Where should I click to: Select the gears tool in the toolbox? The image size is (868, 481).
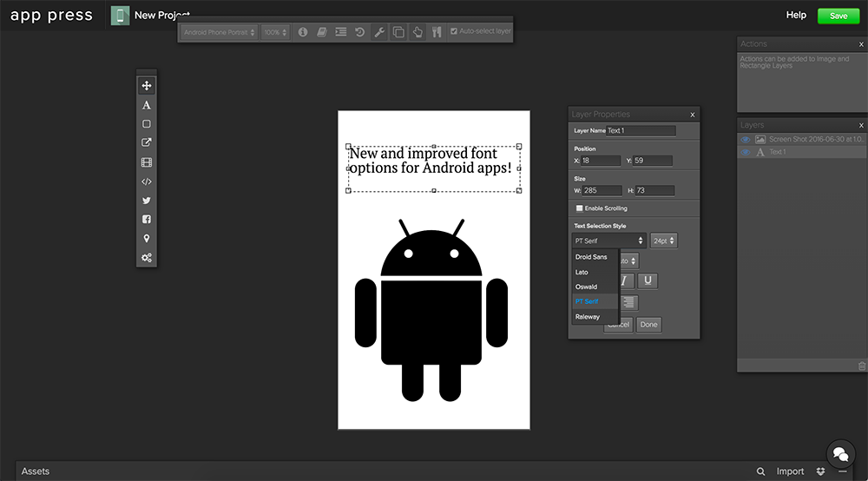146,258
